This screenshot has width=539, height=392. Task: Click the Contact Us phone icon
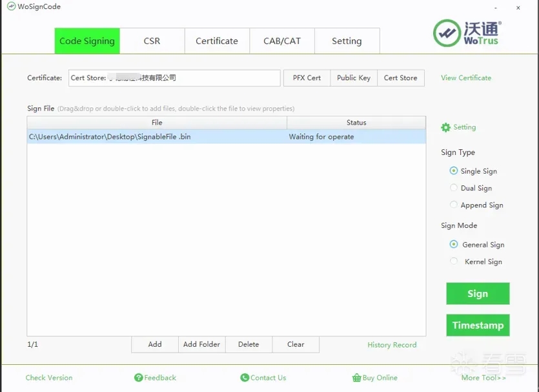pyautogui.click(x=245, y=378)
